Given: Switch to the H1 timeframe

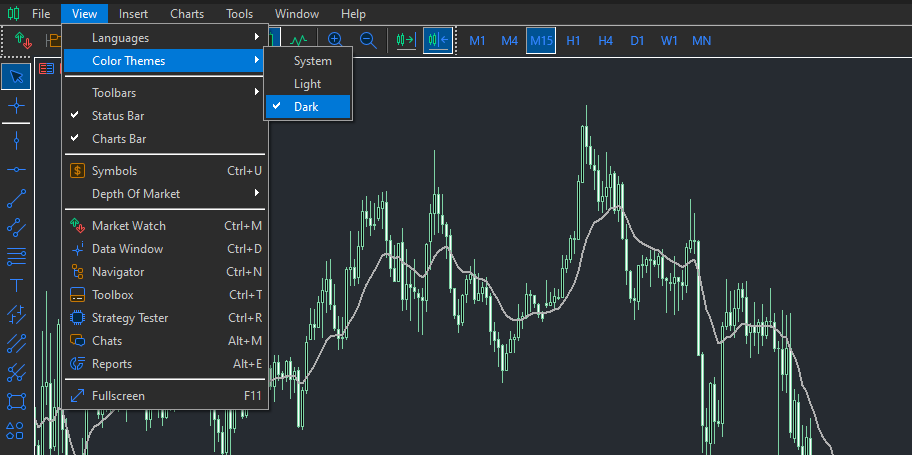Looking at the screenshot, I should 573,41.
